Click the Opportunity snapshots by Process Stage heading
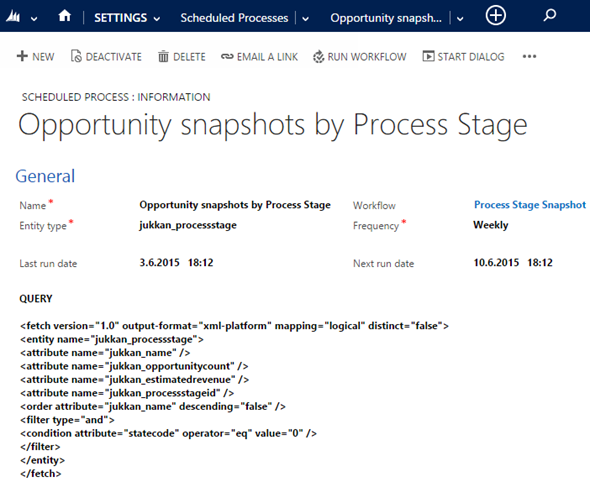Screen dimensions: 590x482 point(273,125)
